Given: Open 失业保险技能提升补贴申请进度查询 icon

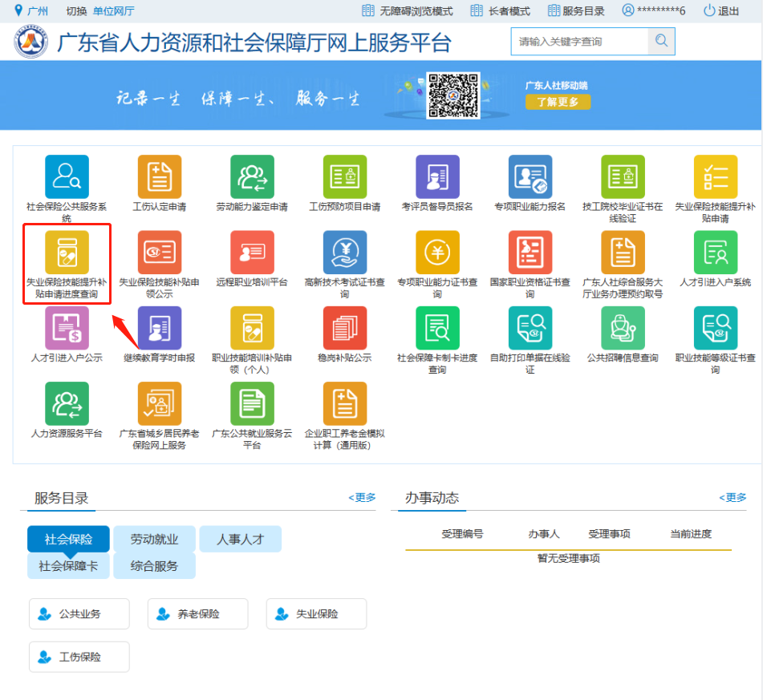Looking at the screenshot, I should click(x=67, y=253).
